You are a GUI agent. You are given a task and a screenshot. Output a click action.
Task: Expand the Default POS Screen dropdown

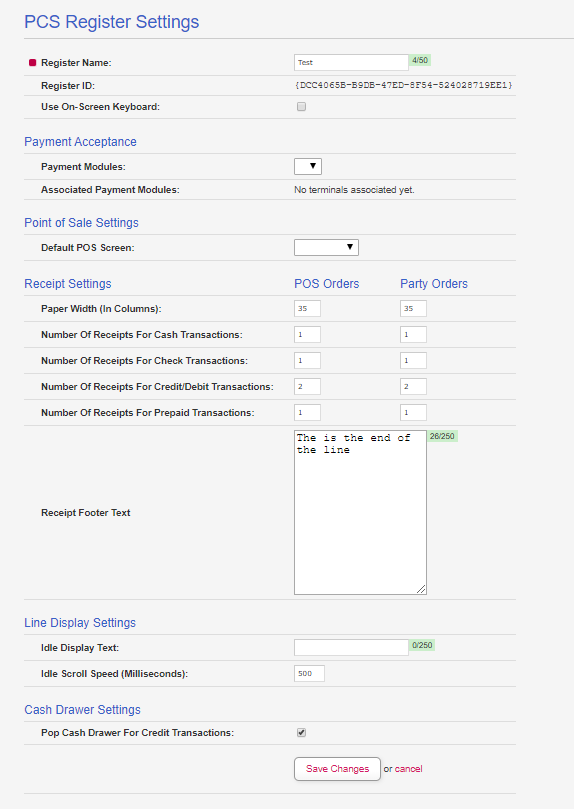[326, 248]
